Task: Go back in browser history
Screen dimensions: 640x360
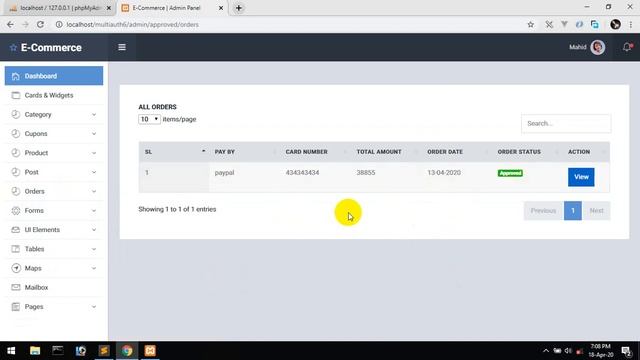Action: point(10,24)
